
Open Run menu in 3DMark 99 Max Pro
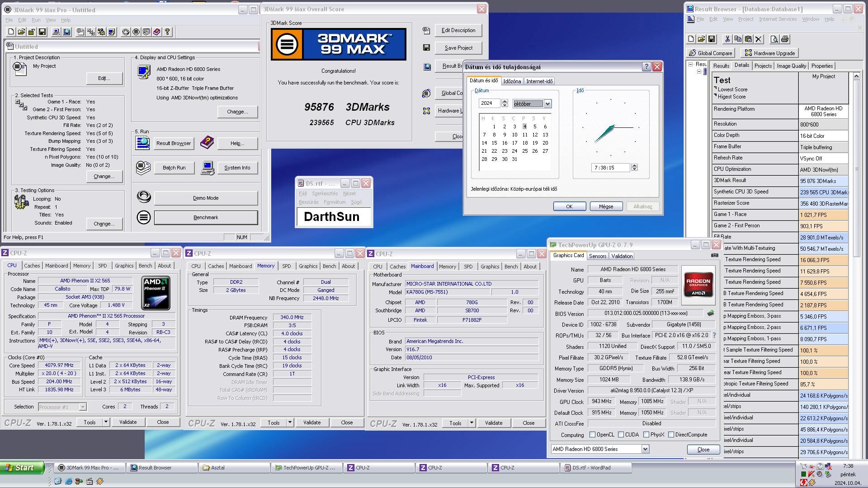(36, 20)
